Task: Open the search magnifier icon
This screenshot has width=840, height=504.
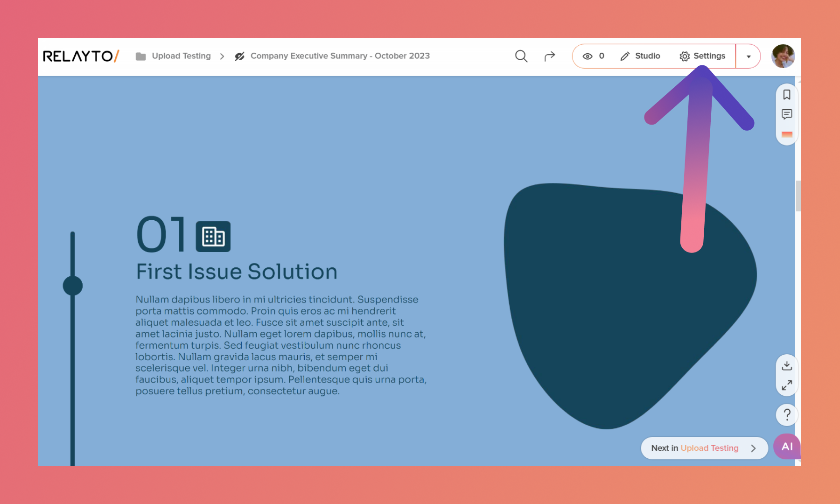Action: click(521, 56)
